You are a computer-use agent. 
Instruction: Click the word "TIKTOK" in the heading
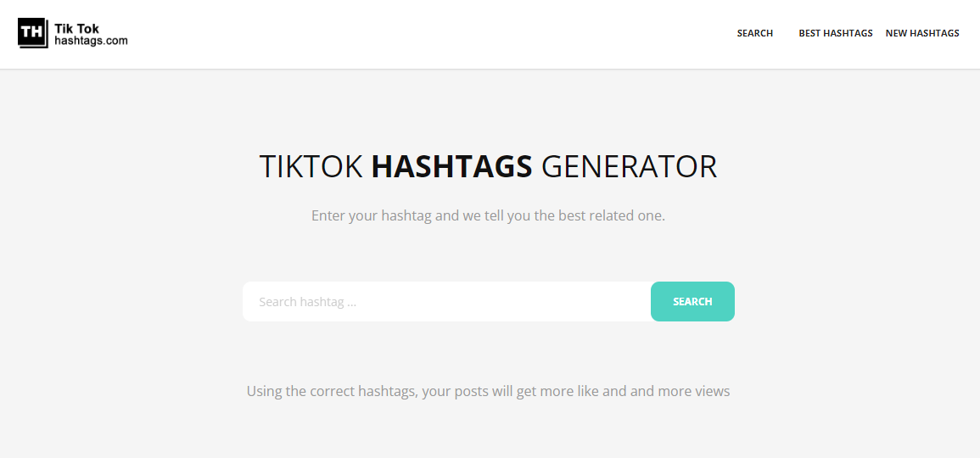311,166
